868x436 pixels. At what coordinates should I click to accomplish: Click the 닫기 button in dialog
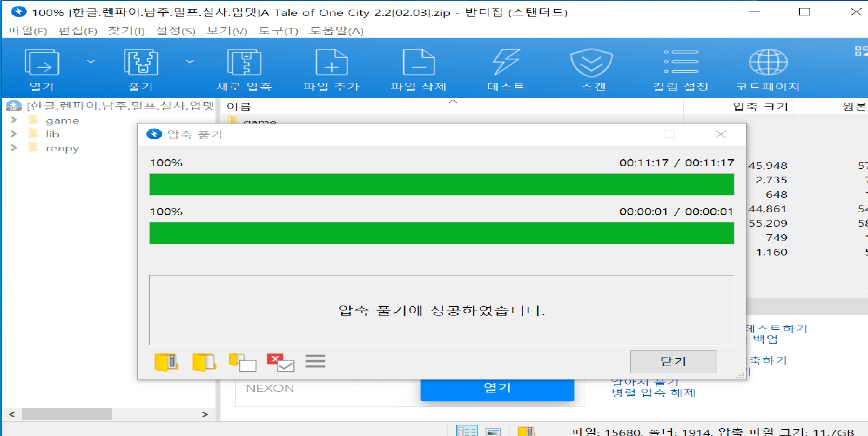pos(673,361)
